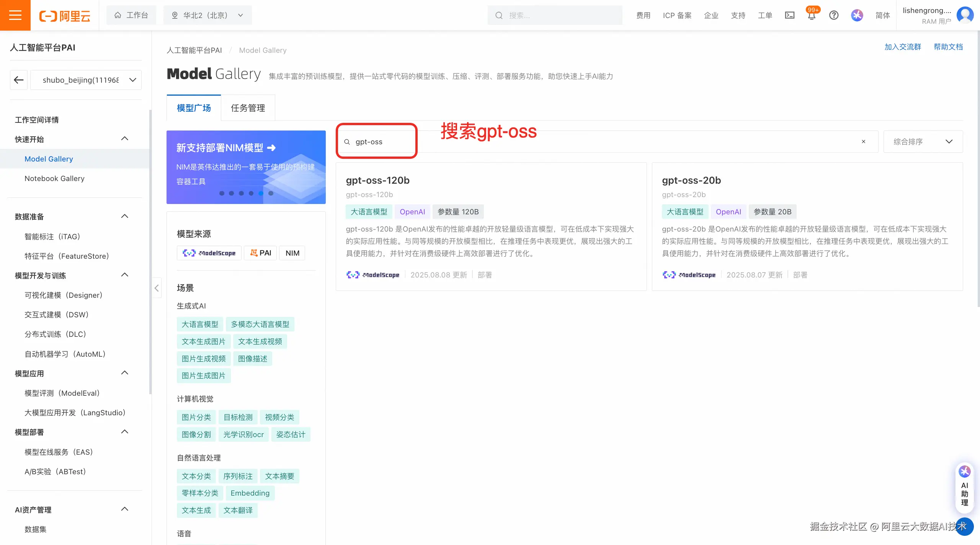Collapse the 模型开发与训练 section

coord(124,275)
